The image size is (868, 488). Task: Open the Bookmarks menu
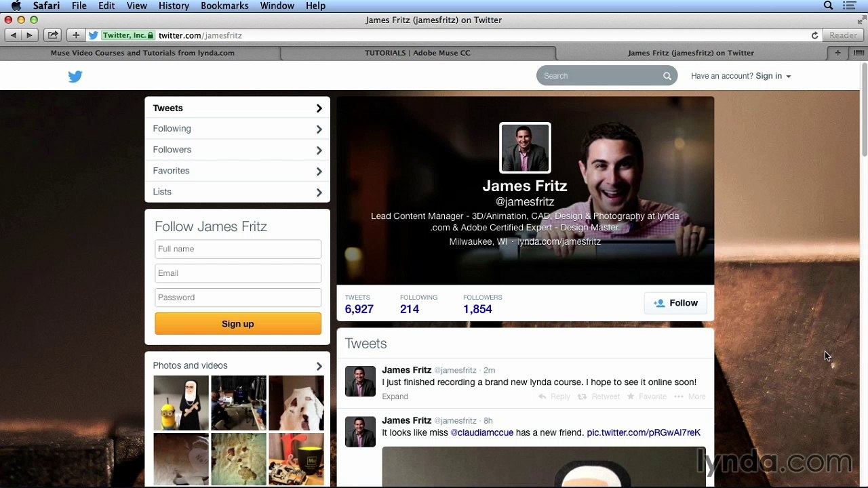click(224, 6)
